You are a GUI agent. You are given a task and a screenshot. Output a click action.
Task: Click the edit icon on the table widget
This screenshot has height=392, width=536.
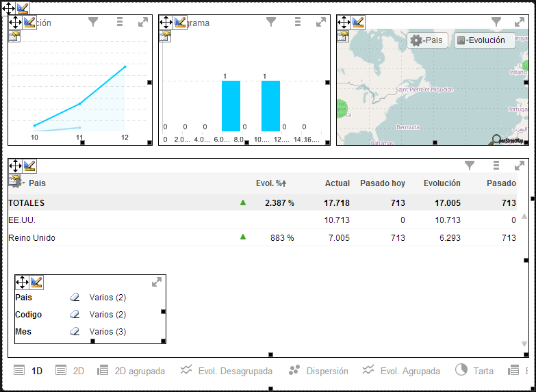pos(29,166)
